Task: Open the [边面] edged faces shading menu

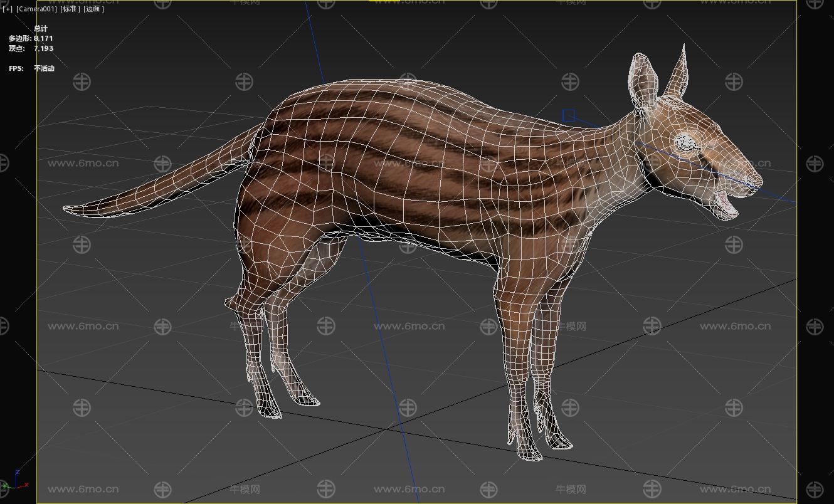Action: (93, 9)
